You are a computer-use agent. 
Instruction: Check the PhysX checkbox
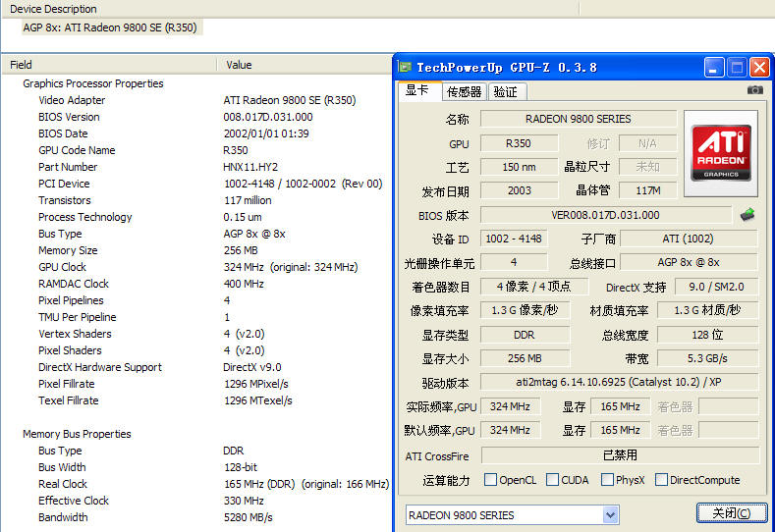[x=607, y=480]
